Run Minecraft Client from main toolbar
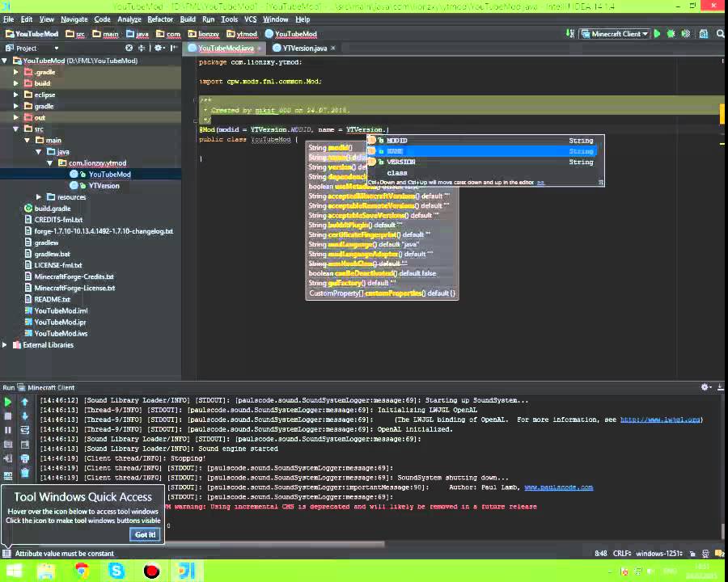728x582 pixels. (x=657, y=34)
